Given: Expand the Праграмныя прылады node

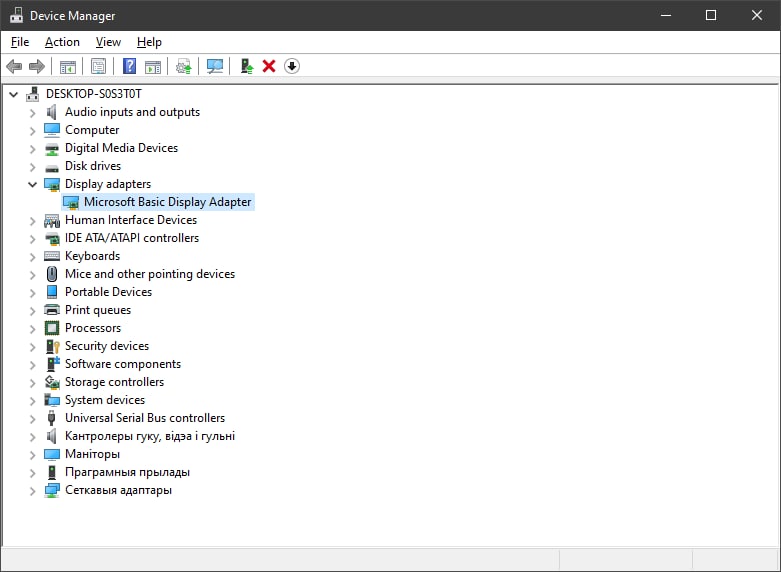Looking at the screenshot, I should pos(32,472).
